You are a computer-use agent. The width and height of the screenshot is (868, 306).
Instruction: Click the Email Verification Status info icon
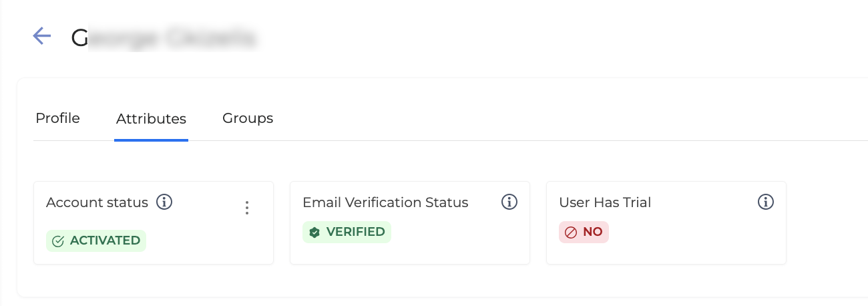tap(509, 202)
